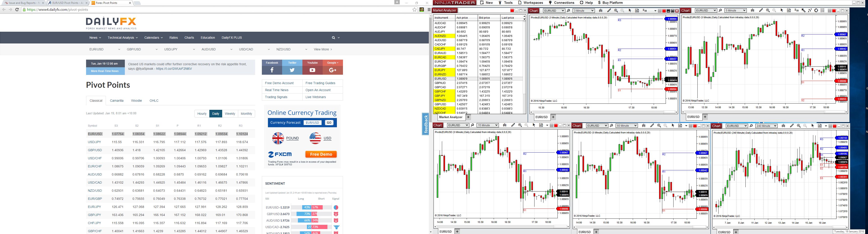
Task: Click the GO button in Currency Forecast
Action: pyautogui.click(x=329, y=123)
